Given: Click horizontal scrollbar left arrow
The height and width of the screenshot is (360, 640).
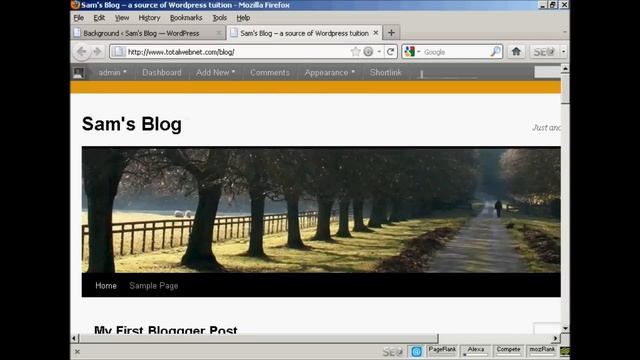Looking at the screenshot, I should [x=74, y=338].
